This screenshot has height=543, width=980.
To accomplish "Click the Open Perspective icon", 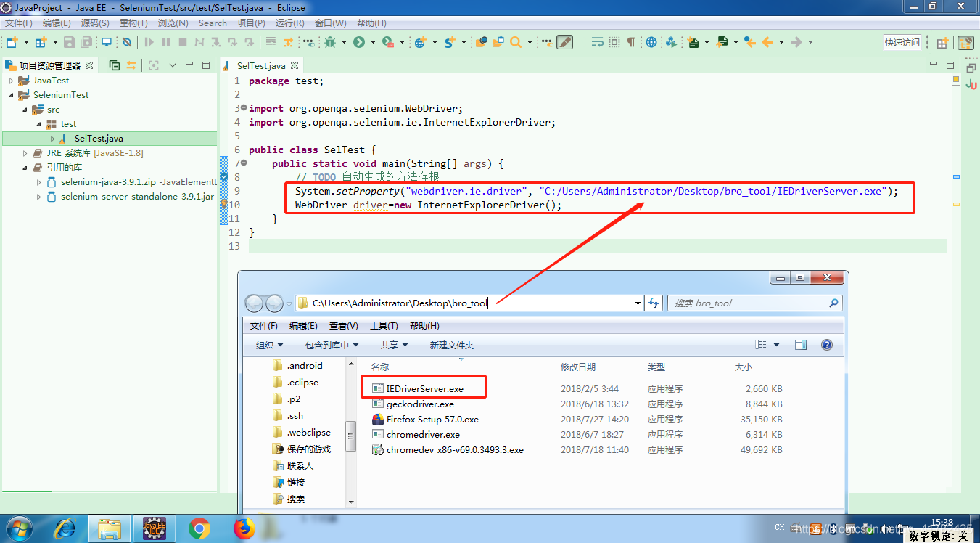I will 942,43.
